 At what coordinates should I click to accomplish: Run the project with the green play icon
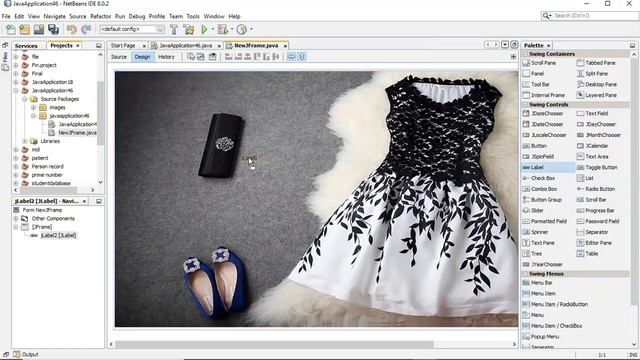(204, 29)
